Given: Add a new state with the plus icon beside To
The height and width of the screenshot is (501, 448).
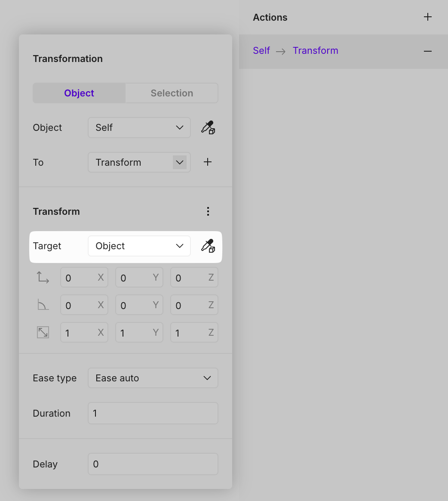Looking at the screenshot, I should pos(208,162).
